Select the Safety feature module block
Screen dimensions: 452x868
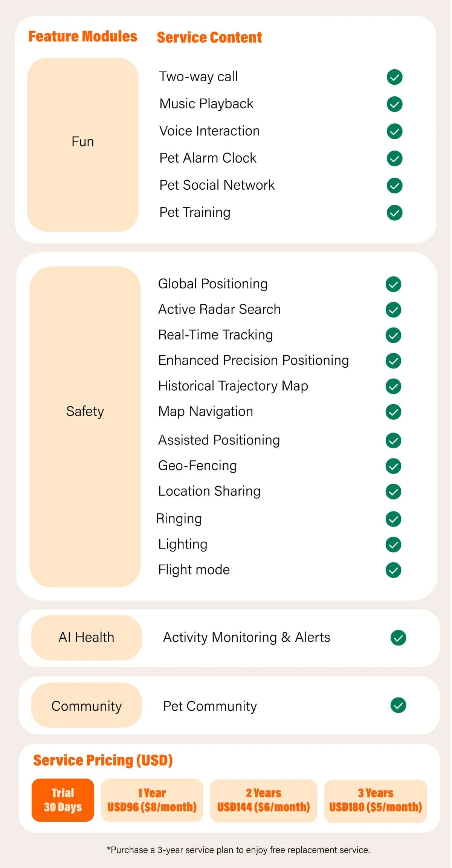click(85, 426)
